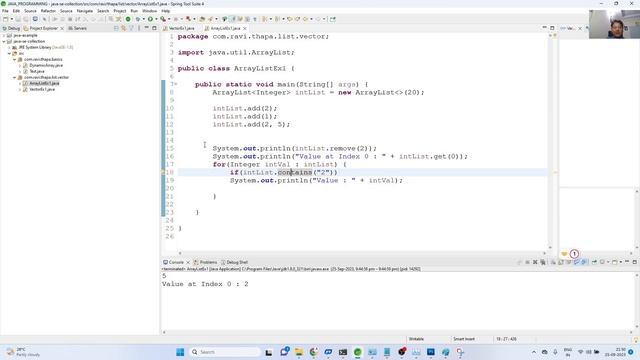This screenshot has height=360, width=640.
Task: Select DynamicArray.java in Project Explorer
Action: click(46, 65)
